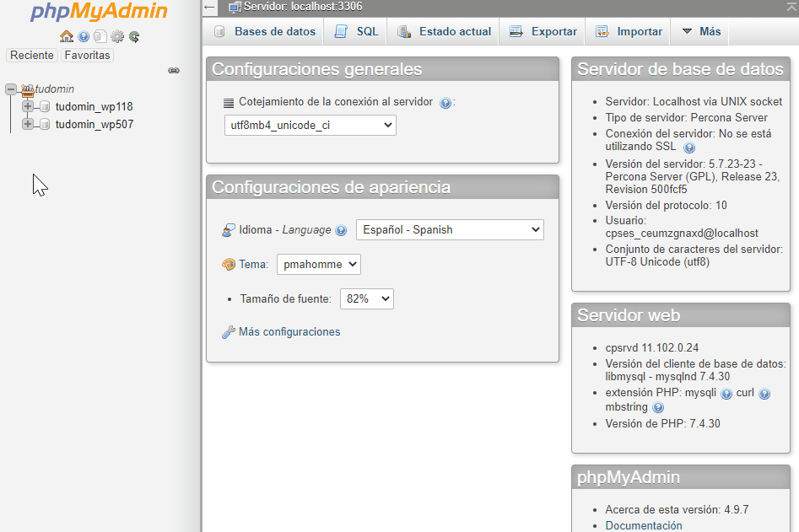Reload navigation panel with green refresh icon
Screen dimensions: 799x532
(134, 36)
